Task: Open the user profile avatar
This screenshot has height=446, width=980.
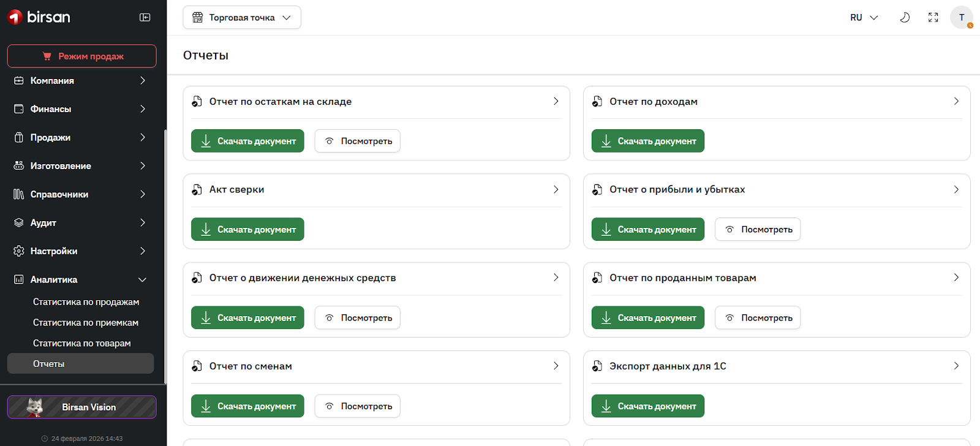Action: (961, 18)
